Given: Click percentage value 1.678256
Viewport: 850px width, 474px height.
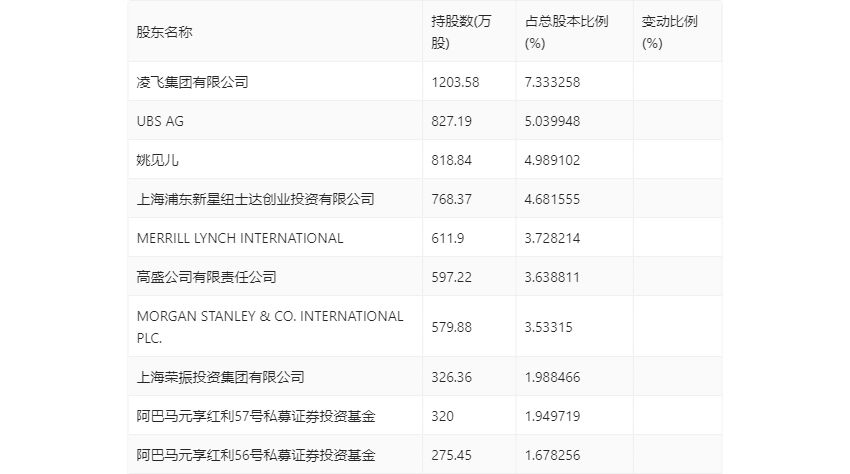Looking at the screenshot, I should click(x=552, y=455).
